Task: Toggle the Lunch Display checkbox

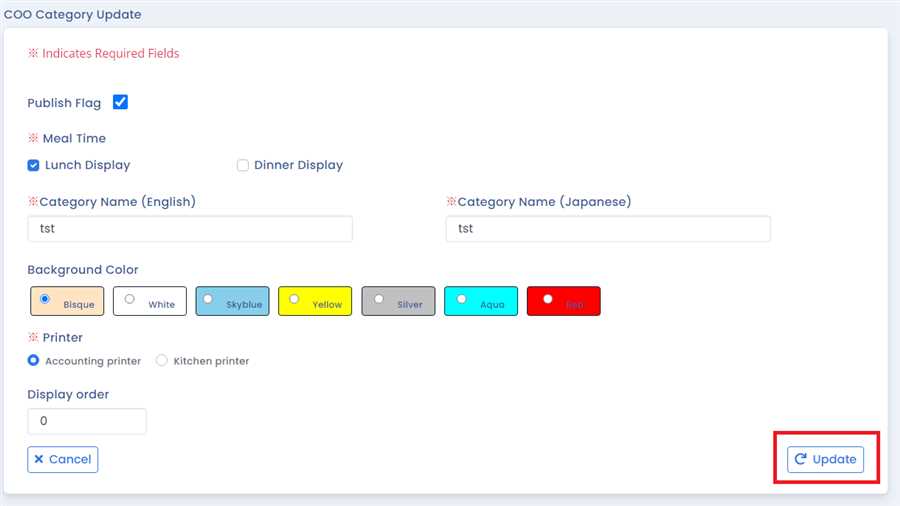Action: click(x=33, y=165)
